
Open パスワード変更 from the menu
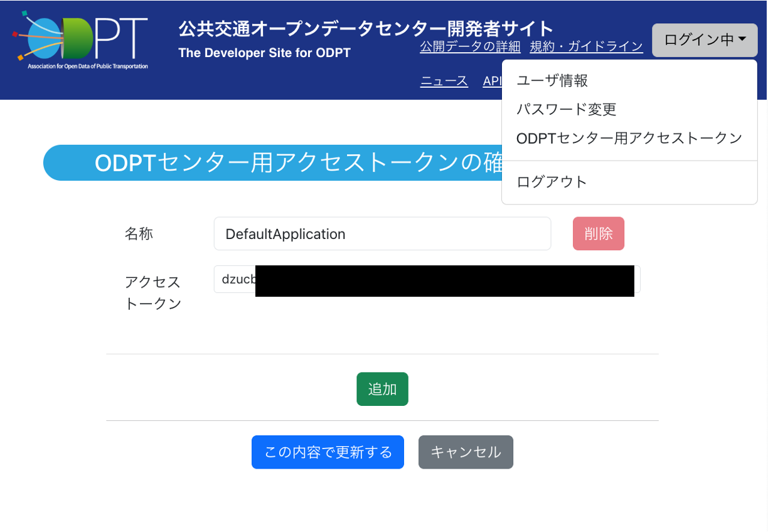[566, 109]
